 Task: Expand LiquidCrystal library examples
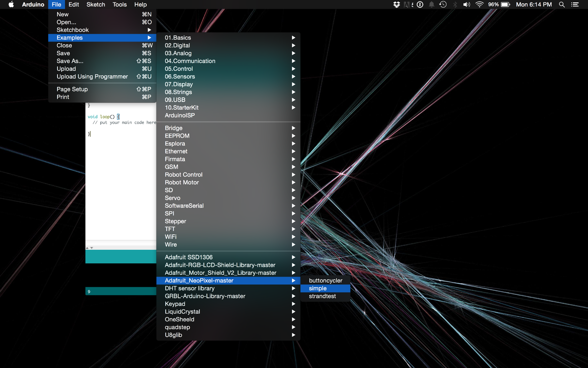pyautogui.click(x=228, y=312)
